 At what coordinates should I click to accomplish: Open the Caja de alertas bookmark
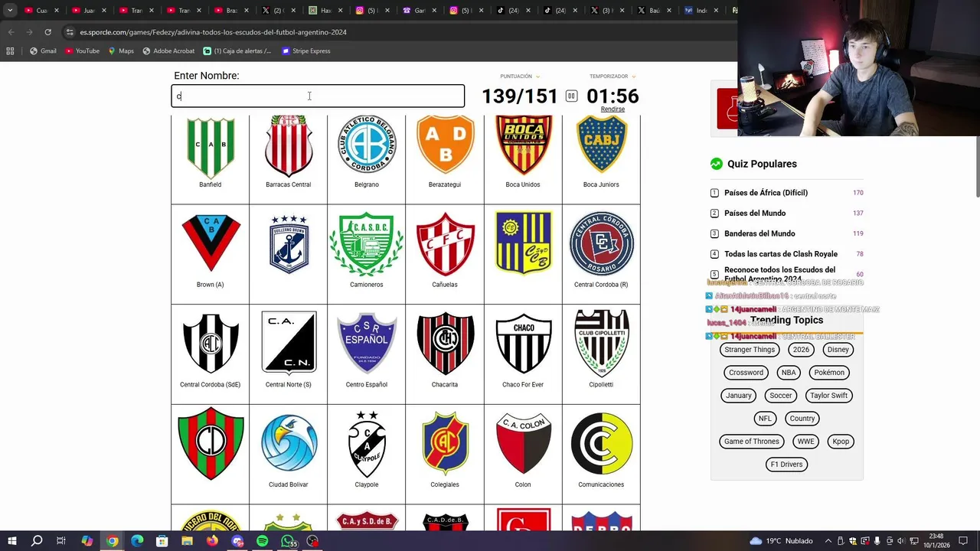pyautogui.click(x=237, y=51)
